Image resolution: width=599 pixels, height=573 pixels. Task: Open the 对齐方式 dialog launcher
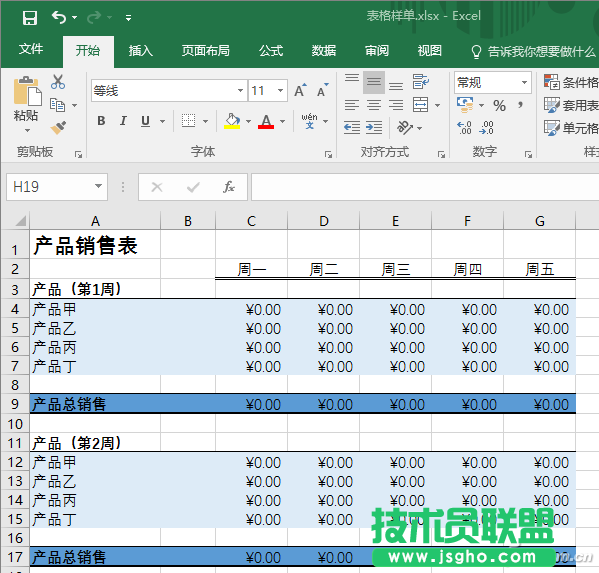tap(441, 154)
